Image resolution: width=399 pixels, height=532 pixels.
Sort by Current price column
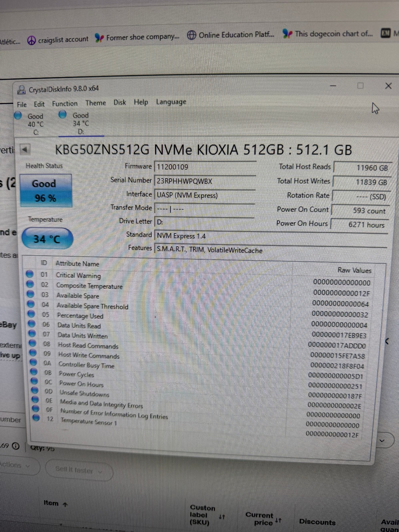[263, 519]
